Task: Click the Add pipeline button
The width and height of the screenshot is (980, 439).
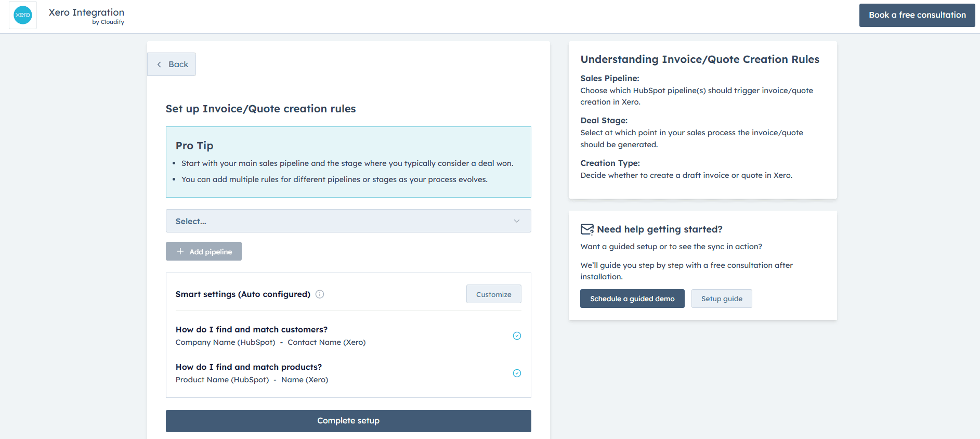Action: tap(204, 251)
